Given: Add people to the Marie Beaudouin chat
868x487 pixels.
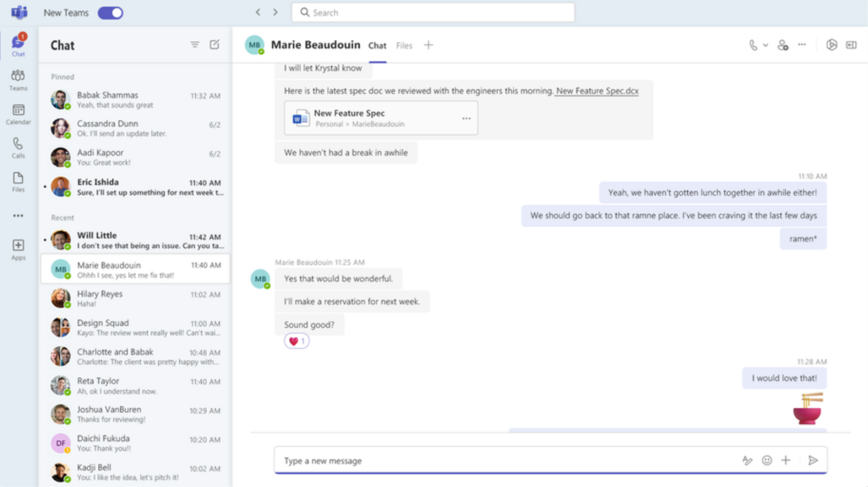Looking at the screenshot, I should click(783, 45).
